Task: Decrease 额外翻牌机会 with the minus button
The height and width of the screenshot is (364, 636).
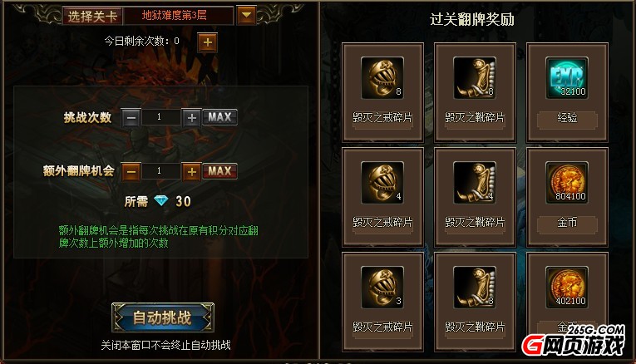Action: pyautogui.click(x=131, y=171)
